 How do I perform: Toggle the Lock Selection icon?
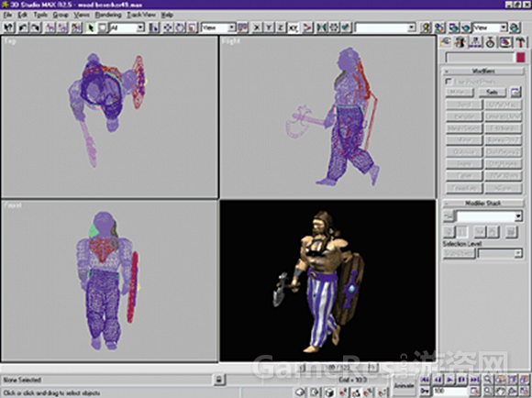coord(219,380)
